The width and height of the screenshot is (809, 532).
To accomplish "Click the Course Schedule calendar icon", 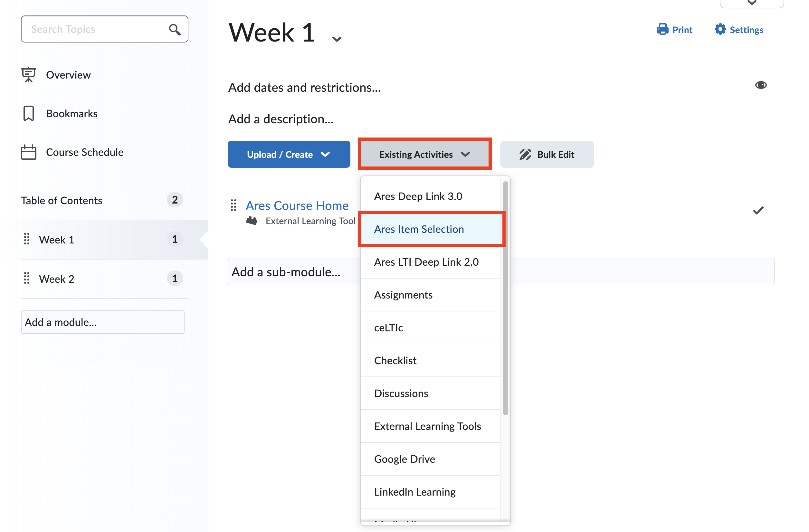I will point(29,152).
